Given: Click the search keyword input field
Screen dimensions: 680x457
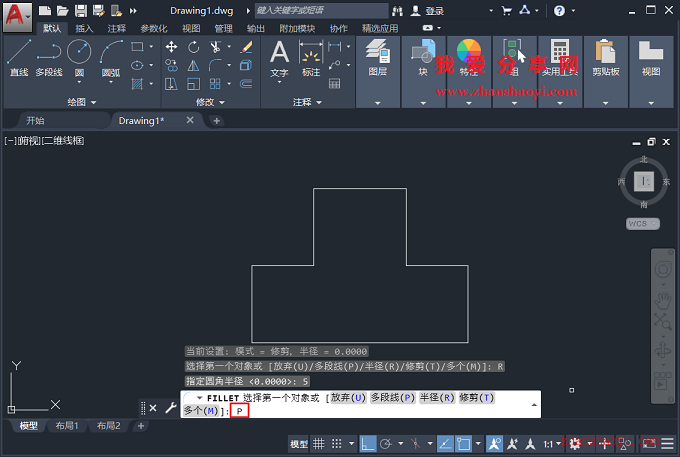Looking at the screenshot, I should [321, 10].
